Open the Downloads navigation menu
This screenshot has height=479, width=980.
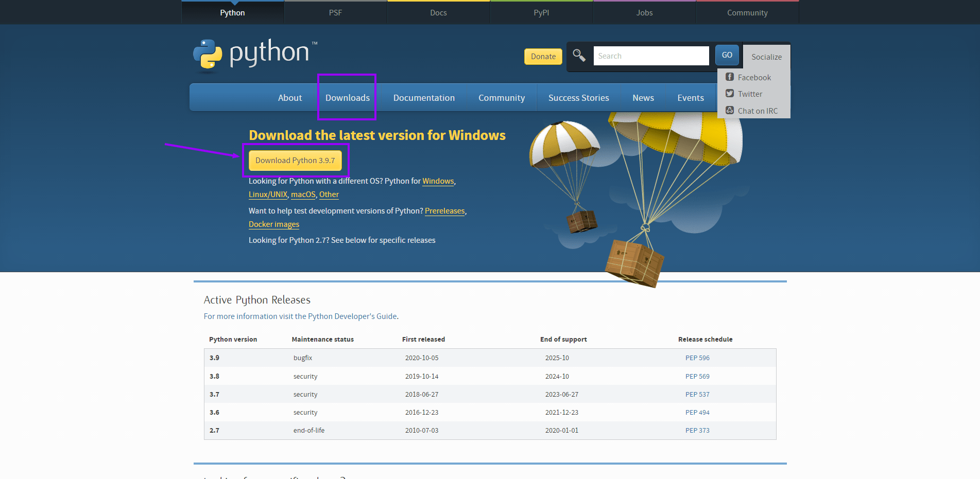pos(348,98)
